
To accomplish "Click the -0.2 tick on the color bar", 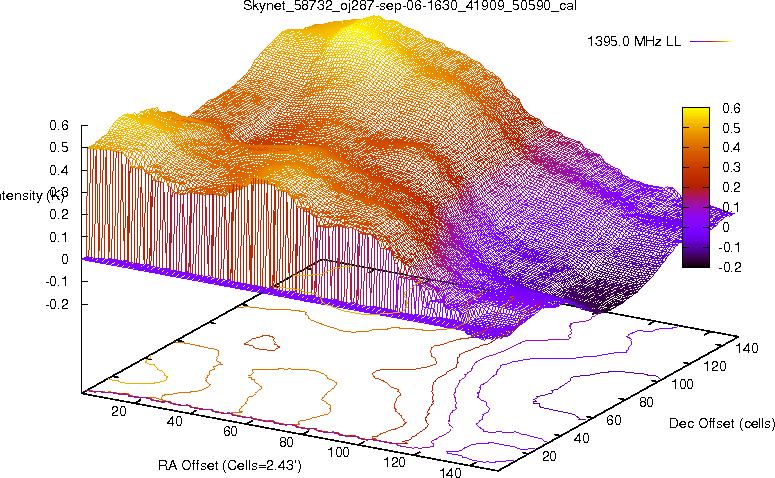I will click(x=729, y=267).
